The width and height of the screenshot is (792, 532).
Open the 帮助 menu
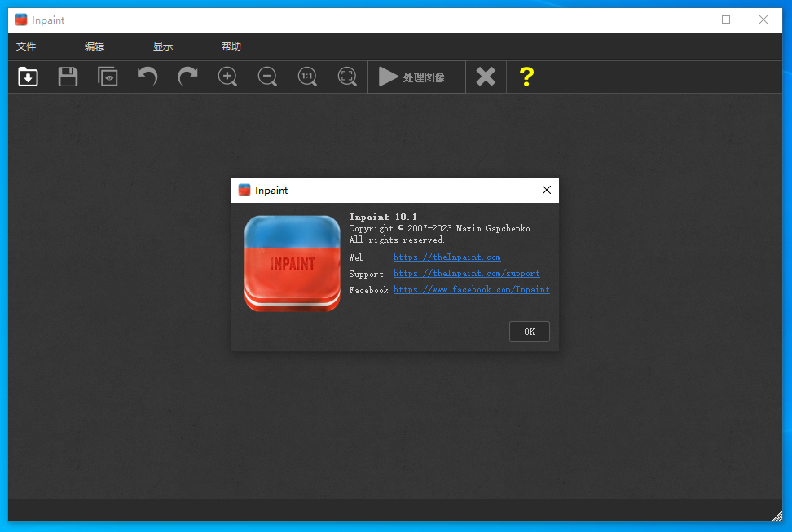pyautogui.click(x=231, y=46)
